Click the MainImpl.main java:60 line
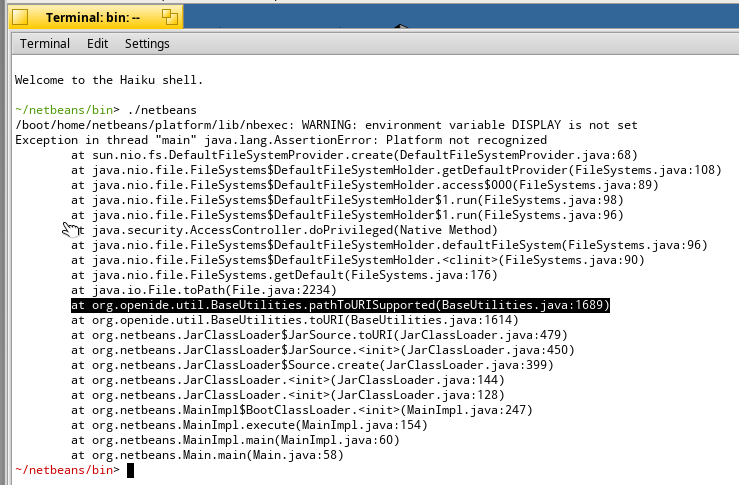 pos(235,442)
